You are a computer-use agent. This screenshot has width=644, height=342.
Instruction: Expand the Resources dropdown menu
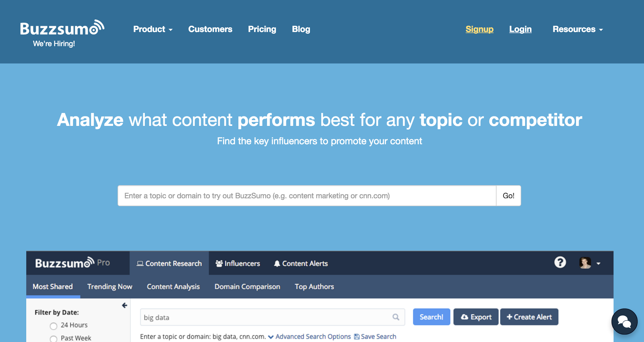(578, 29)
